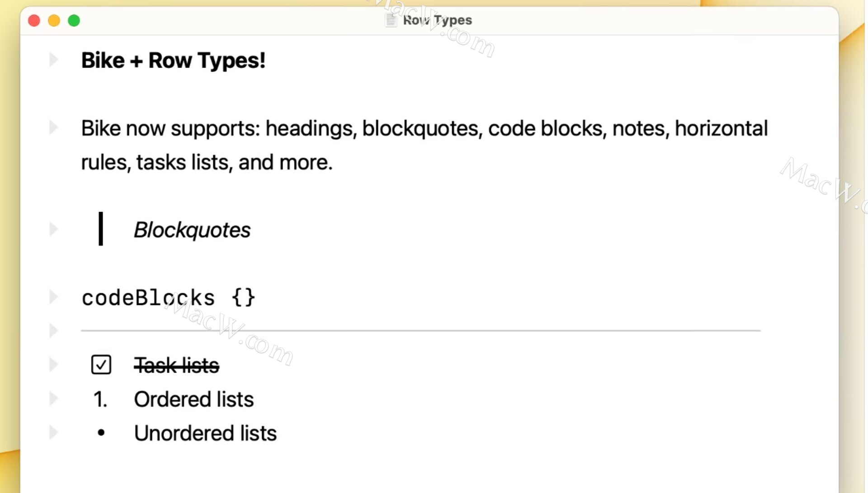
Task: Expand the "Bike + Row Types!" heading row
Action: (53, 60)
